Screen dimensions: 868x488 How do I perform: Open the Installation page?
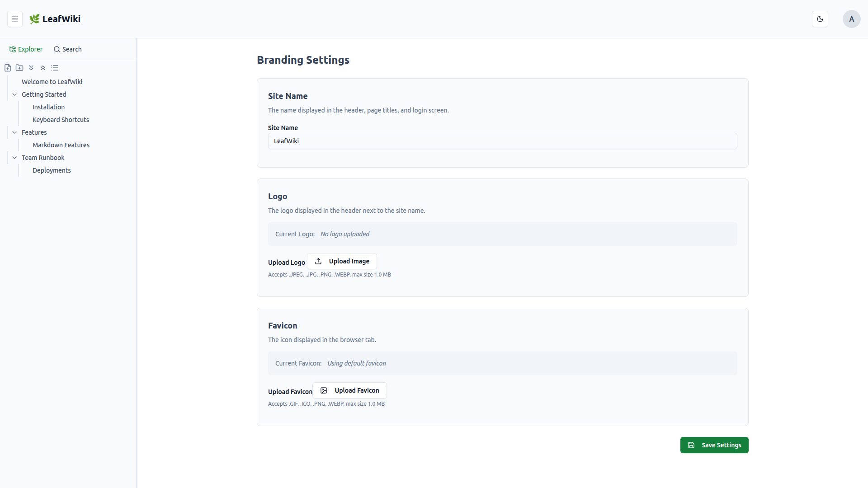[48, 107]
